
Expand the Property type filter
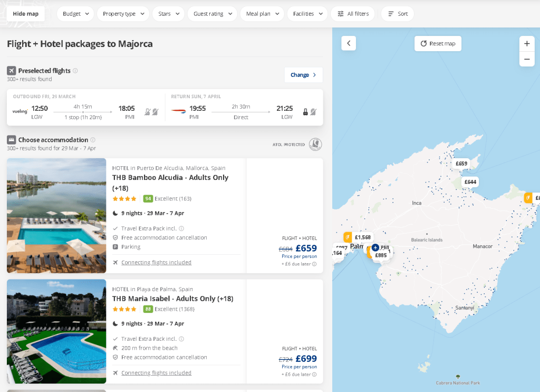coord(123,14)
